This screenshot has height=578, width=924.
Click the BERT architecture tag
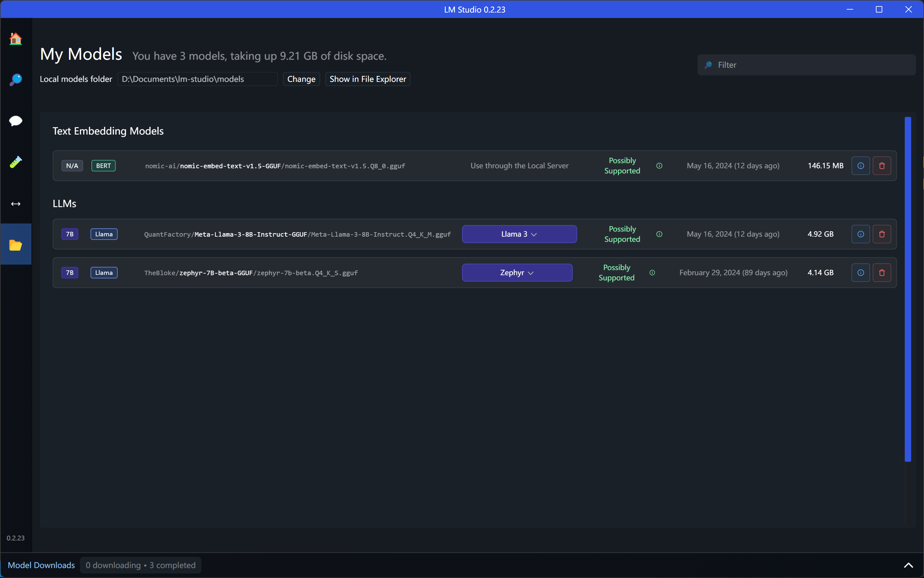tap(104, 165)
